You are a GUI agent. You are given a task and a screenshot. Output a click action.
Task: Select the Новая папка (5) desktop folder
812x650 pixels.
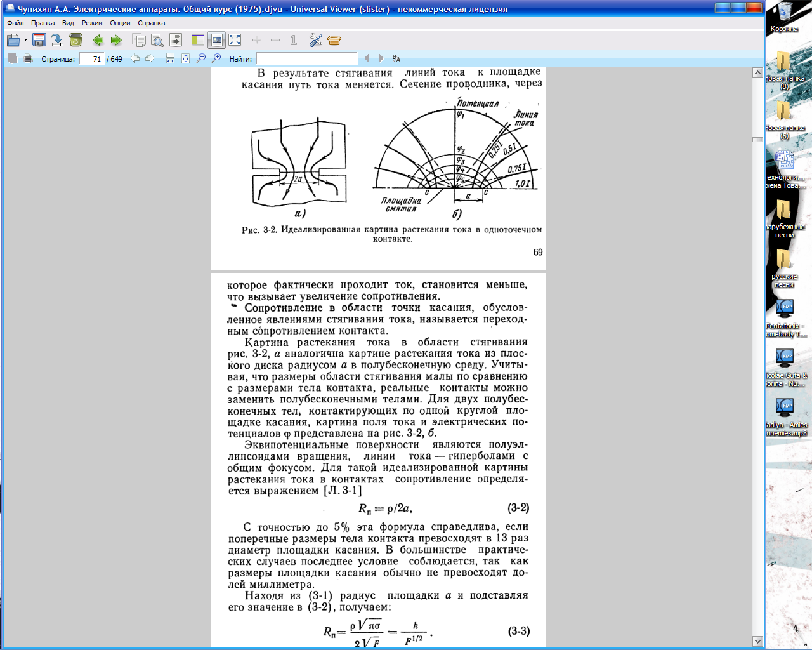(785, 119)
